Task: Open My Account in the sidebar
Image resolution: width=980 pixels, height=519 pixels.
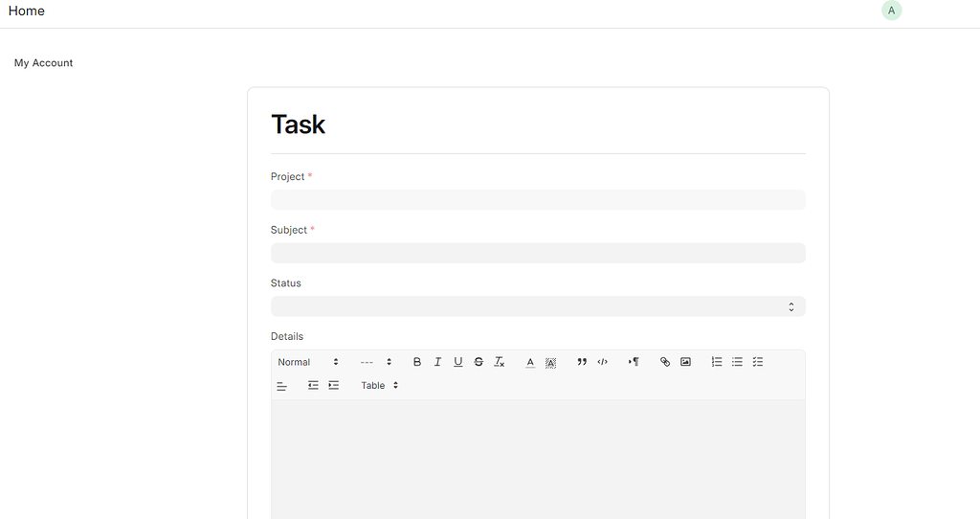Action: click(x=44, y=63)
